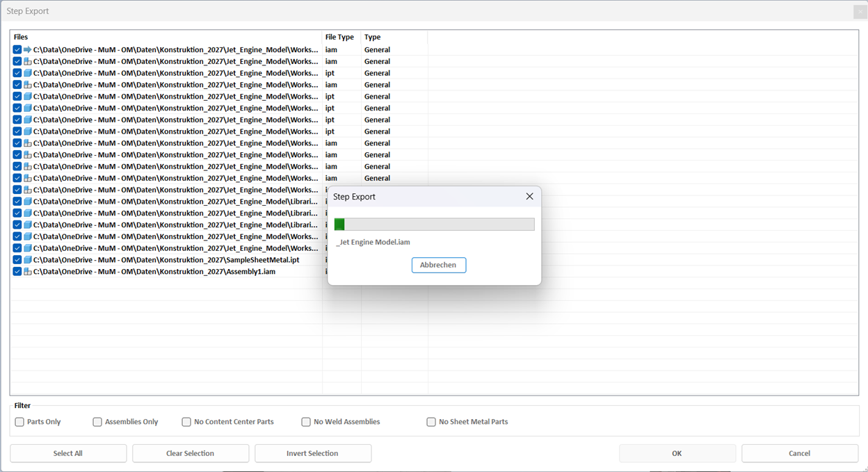Click the '_Jet Engine Model.iam' status text

coord(373,242)
